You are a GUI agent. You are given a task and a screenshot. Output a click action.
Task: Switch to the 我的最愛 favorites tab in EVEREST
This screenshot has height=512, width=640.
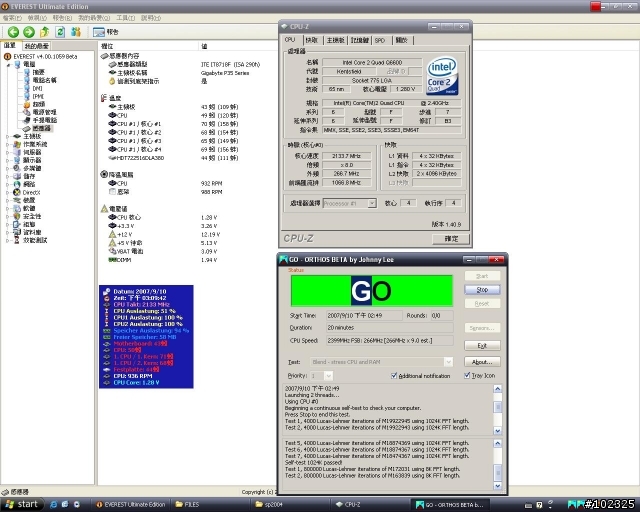[36, 46]
